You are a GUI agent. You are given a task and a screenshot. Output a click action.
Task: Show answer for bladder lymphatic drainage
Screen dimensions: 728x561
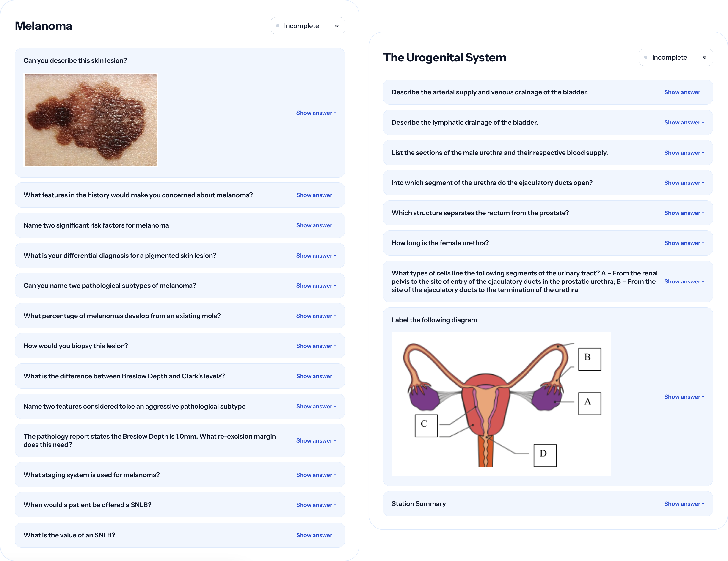(684, 123)
